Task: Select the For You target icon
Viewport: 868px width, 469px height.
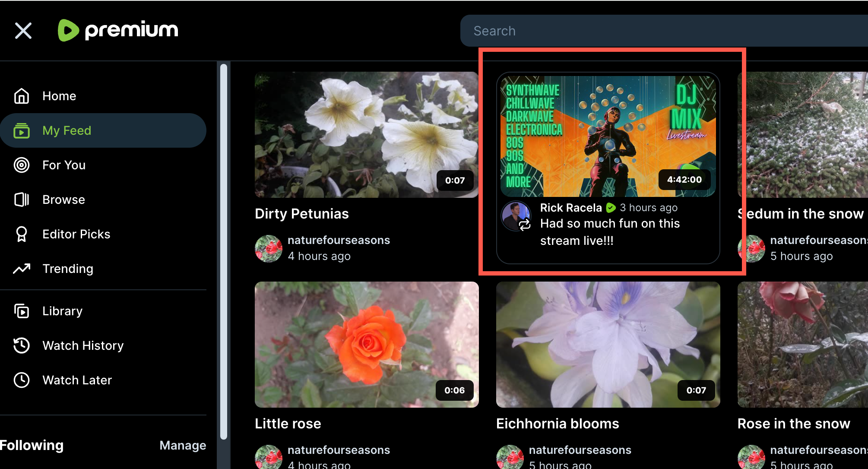Action: [x=22, y=165]
